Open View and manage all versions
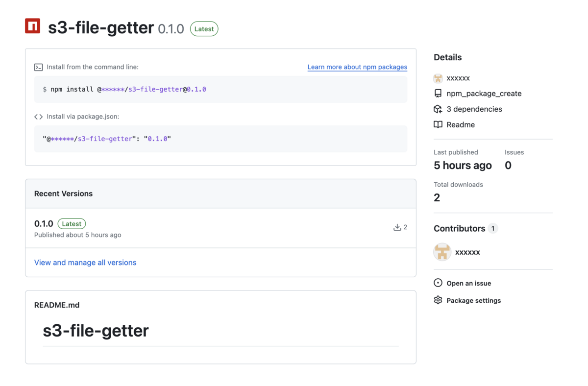 click(85, 263)
